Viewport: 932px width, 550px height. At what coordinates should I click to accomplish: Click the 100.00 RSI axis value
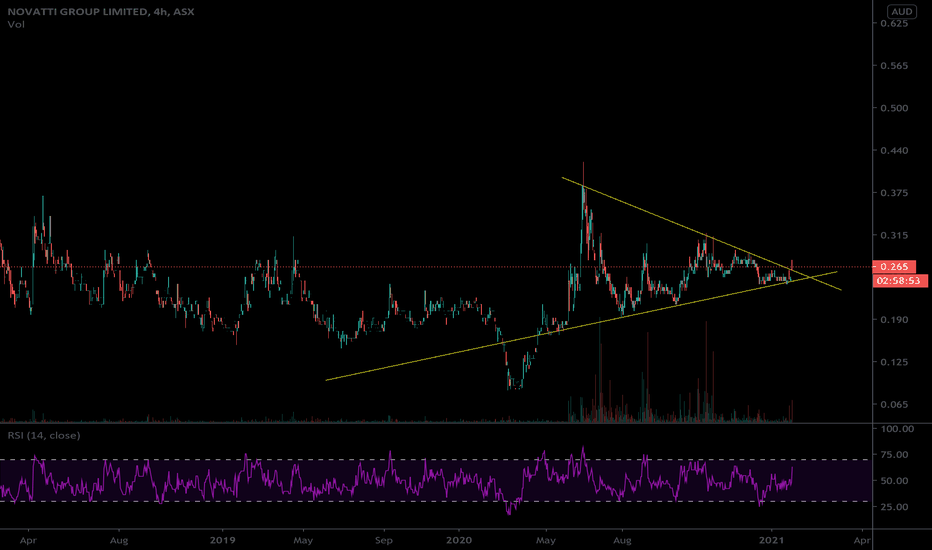click(897, 429)
